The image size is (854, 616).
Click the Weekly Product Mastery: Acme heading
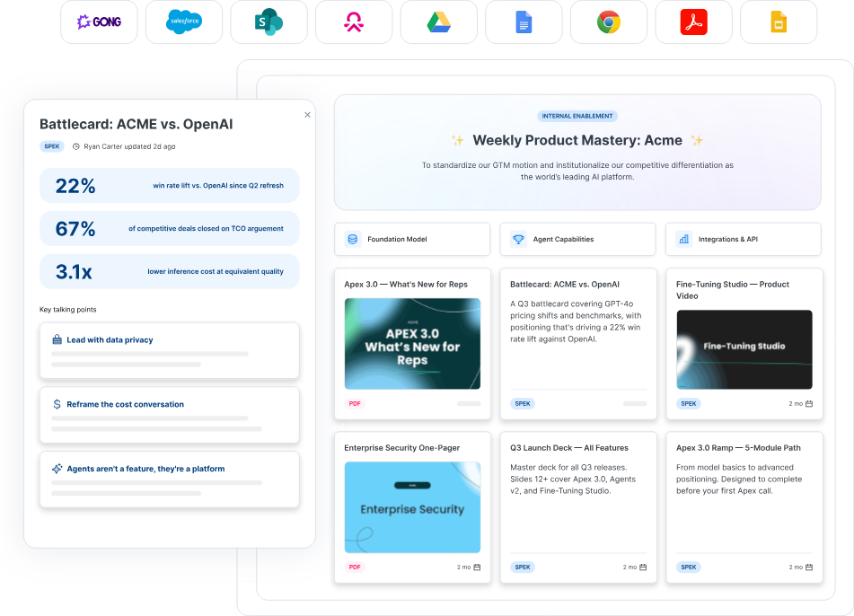(577, 140)
